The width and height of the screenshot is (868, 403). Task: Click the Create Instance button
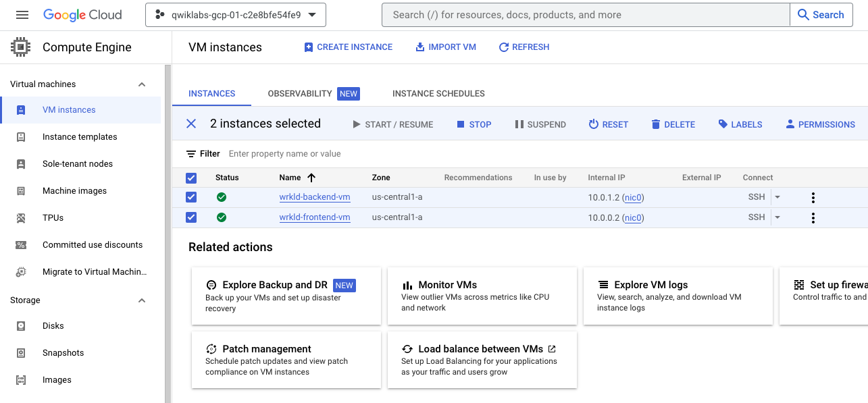point(348,47)
